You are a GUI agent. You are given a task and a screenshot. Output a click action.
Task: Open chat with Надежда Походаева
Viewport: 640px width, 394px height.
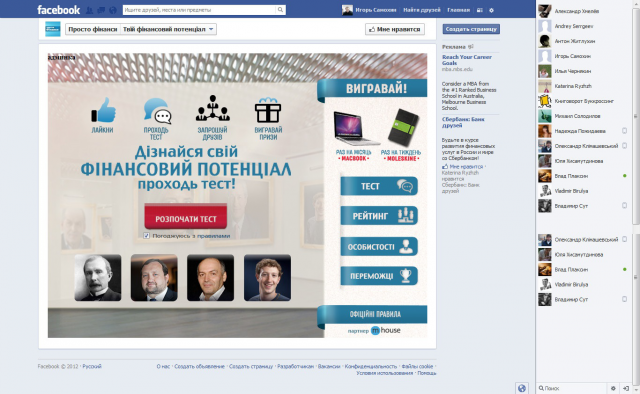(x=584, y=131)
